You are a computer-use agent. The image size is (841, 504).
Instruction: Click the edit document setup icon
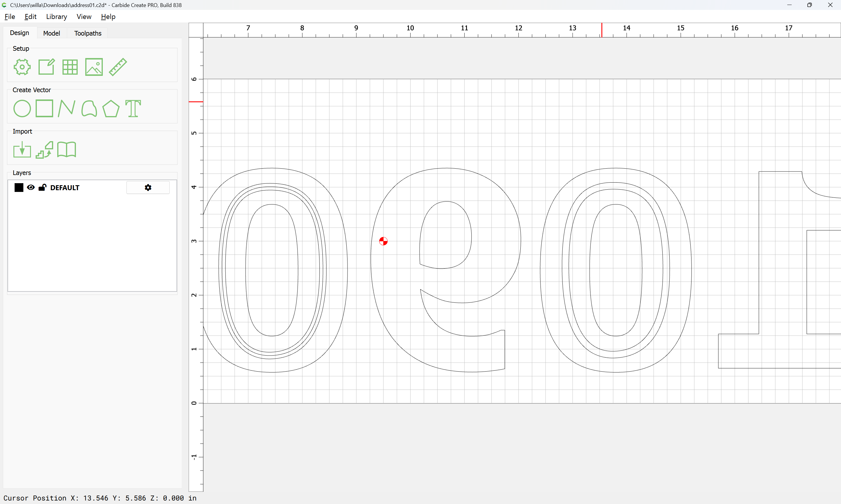pos(46,67)
